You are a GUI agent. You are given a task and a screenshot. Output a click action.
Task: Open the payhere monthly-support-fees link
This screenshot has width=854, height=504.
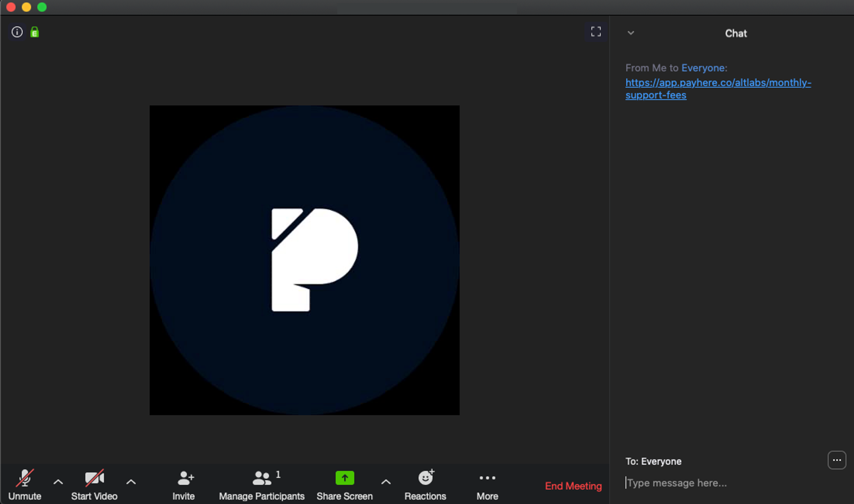tap(718, 89)
